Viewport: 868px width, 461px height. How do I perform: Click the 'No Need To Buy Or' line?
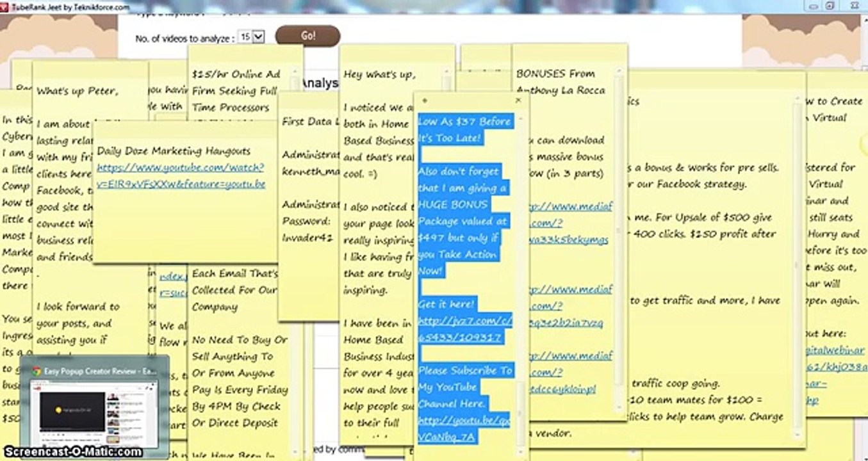tap(240, 339)
